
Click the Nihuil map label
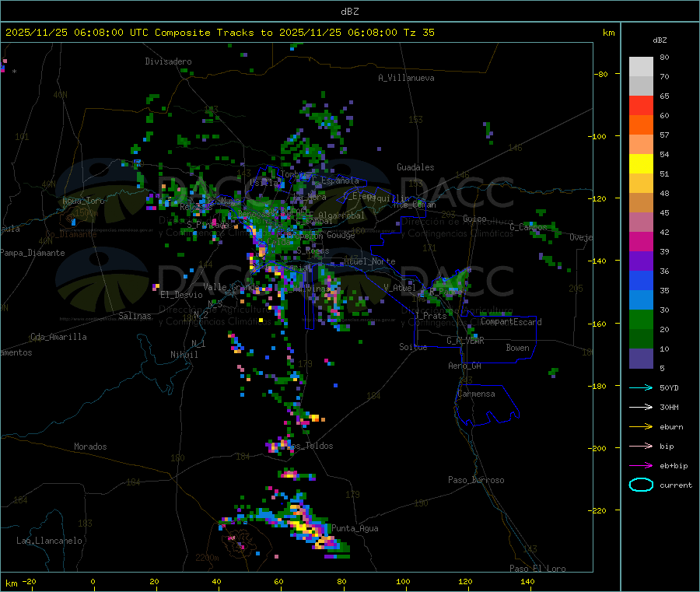(184, 355)
